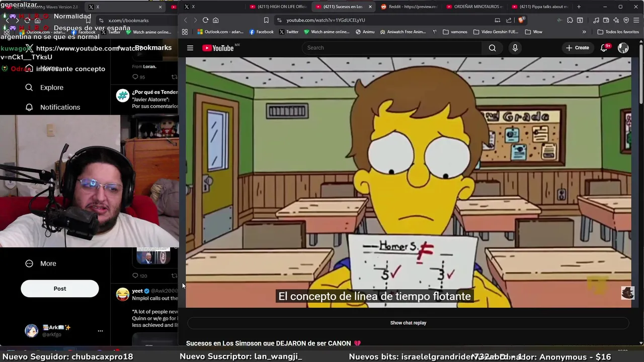Open the apps grid in bookmarks bar
This screenshot has height=362, width=644.
pyautogui.click(x=185, y=32)
